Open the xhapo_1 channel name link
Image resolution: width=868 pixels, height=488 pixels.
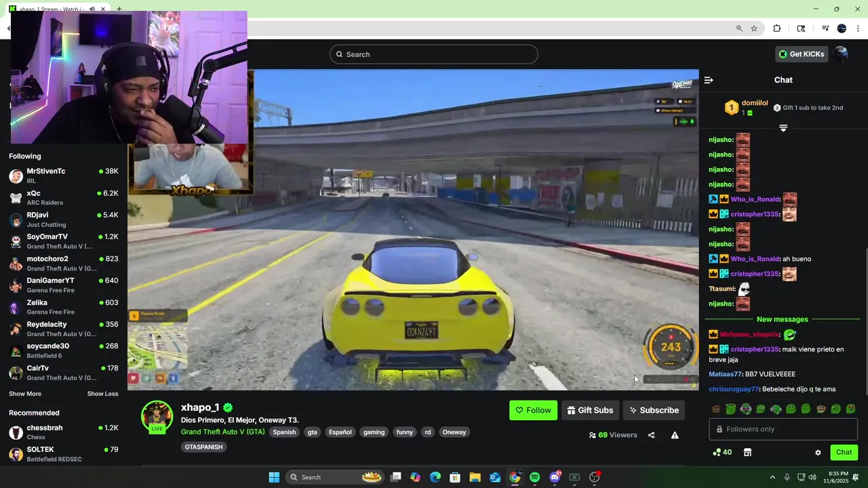point(200,407)
